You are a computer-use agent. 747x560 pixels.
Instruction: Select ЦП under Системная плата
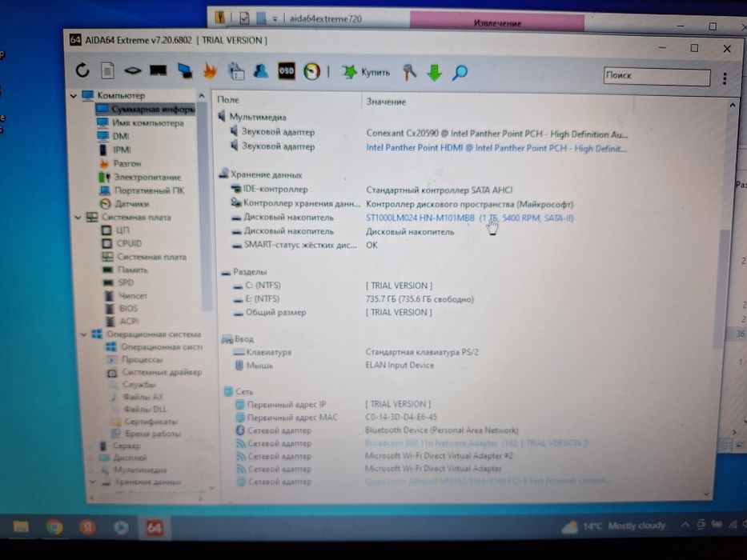coord(116,230)
